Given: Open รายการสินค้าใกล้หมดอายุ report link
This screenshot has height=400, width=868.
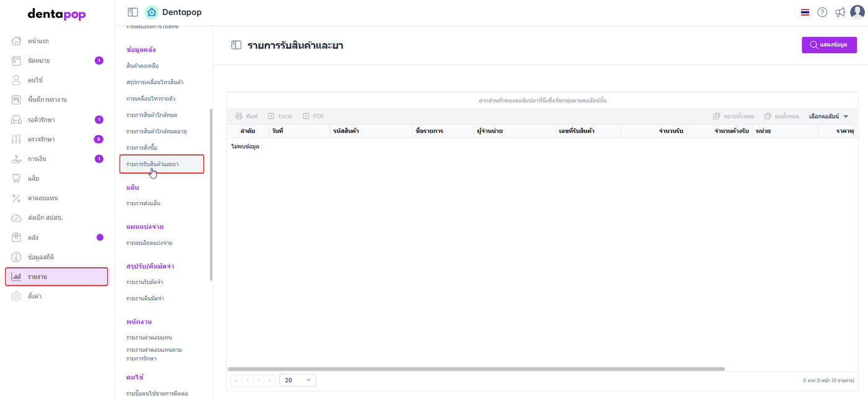Looking at the screenshot, I should 156,131.
